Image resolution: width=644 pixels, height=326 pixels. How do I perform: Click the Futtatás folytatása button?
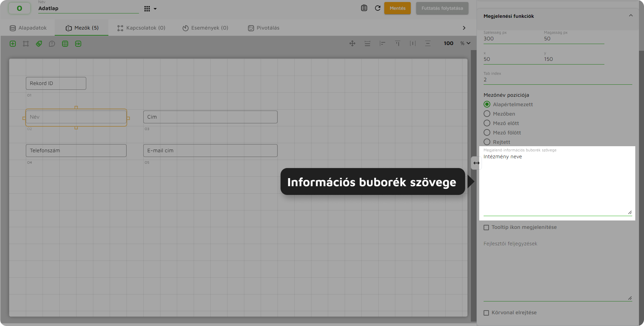[442, 8]
